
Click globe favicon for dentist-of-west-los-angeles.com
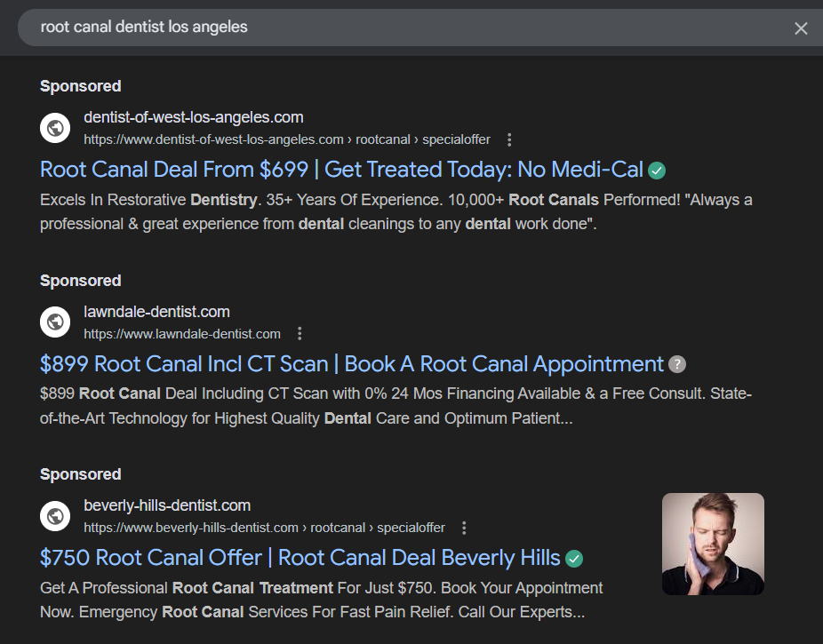55,127
